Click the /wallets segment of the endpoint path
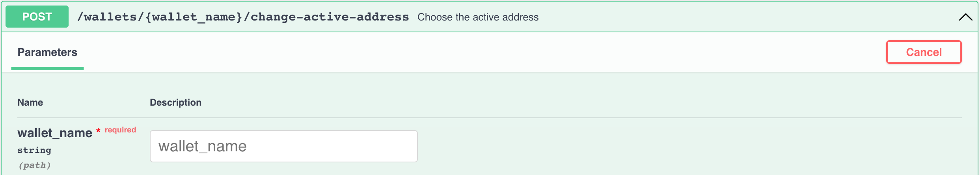 pyautogui.click(x=107, y=17)
